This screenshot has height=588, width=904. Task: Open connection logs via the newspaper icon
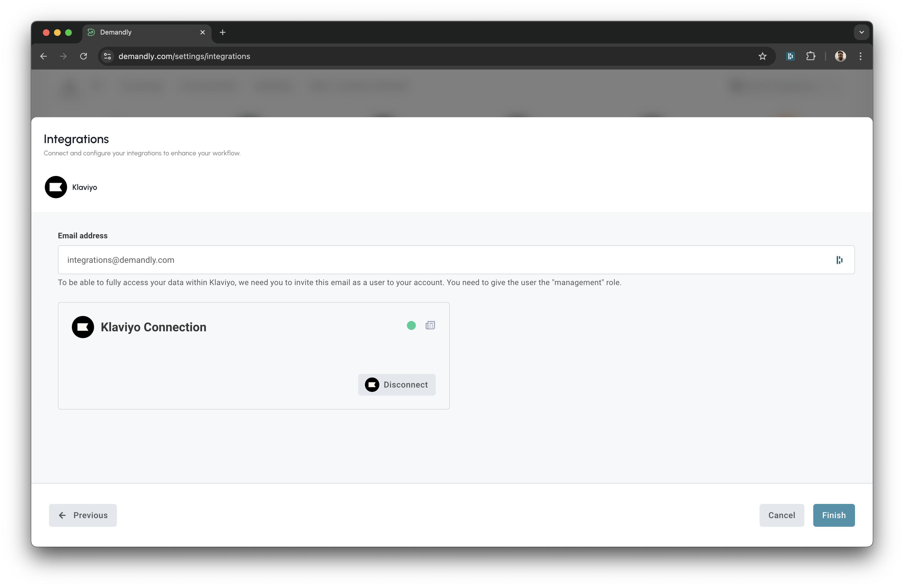[430, 325]
